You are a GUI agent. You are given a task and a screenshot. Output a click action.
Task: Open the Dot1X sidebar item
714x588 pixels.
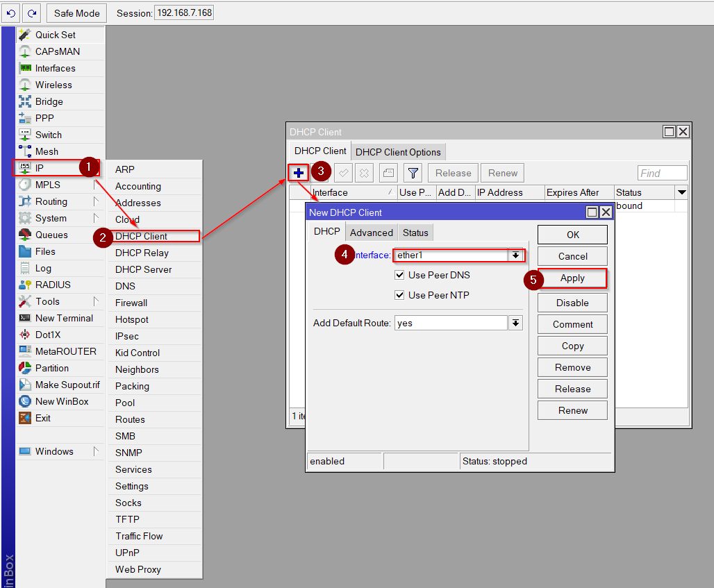click(x=60, y=335)
